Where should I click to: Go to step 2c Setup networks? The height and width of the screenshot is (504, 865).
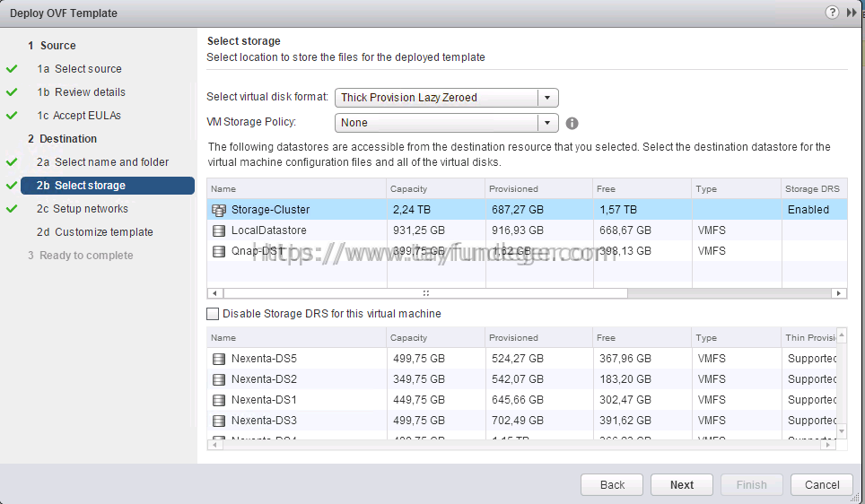(x=83, y=209)
